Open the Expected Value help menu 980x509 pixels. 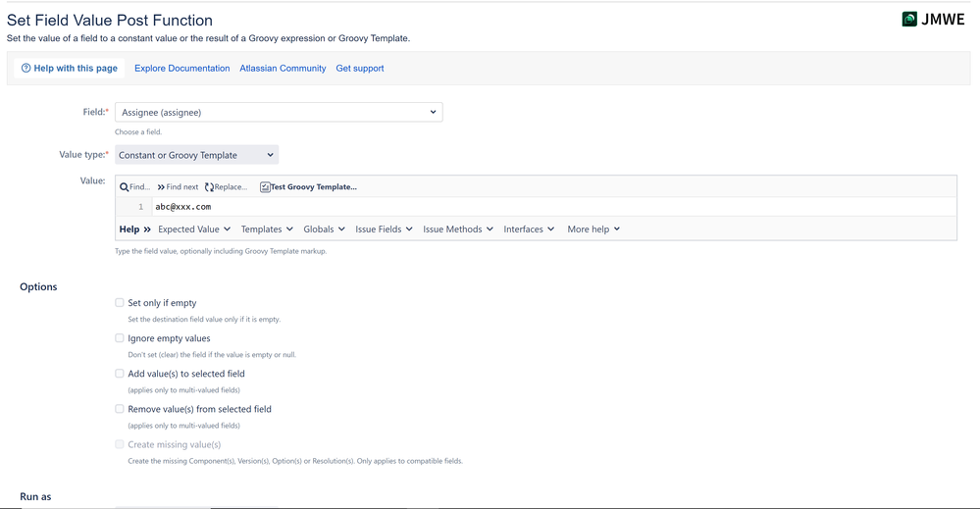[194, 229]
